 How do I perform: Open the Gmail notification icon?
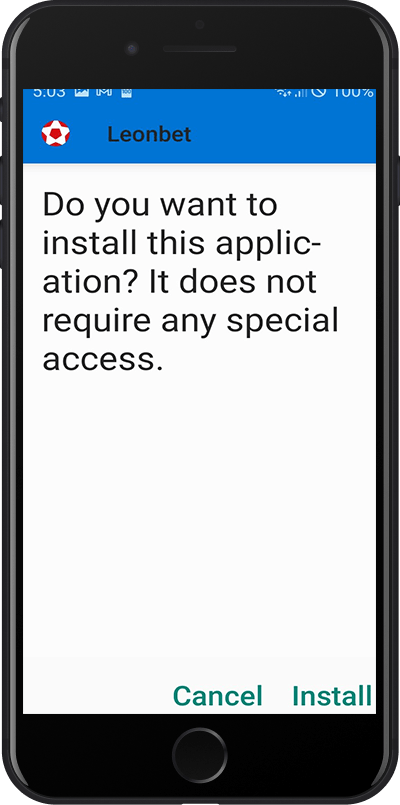pos(104,92)
